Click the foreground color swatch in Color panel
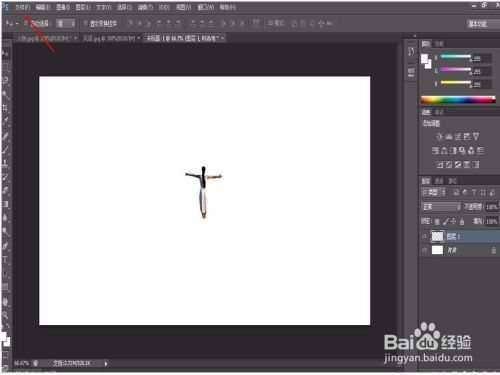The height and width of the screenshot is (375, 500). click(424, 59)
